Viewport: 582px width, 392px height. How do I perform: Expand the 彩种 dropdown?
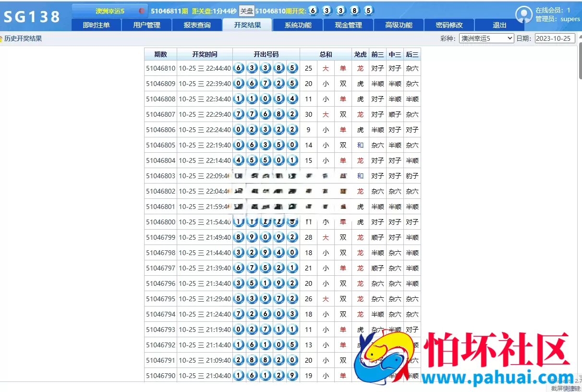(486, 38)
